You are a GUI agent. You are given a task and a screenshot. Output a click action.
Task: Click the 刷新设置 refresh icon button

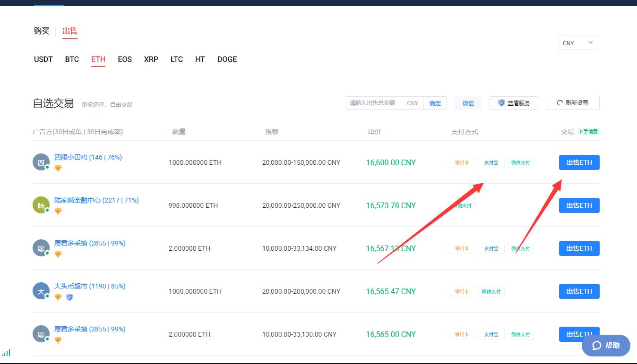pyautogui.click(x=572, y=103)
